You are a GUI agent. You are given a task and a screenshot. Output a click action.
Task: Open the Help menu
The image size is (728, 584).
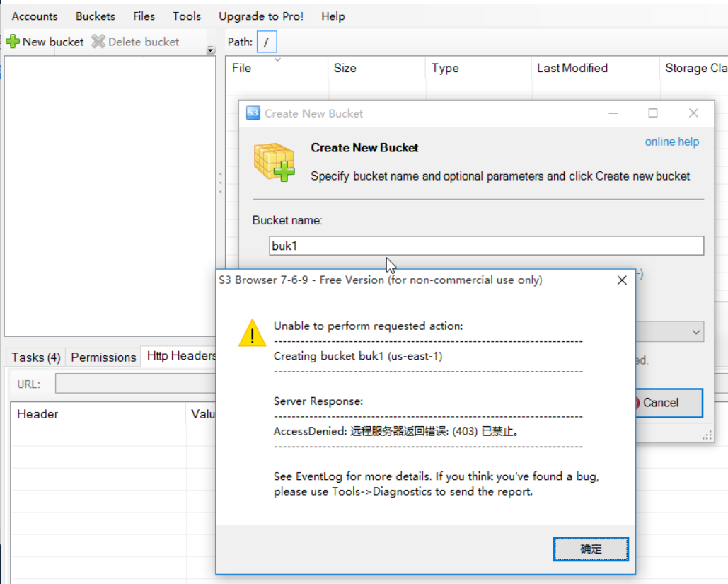(333, 16)
